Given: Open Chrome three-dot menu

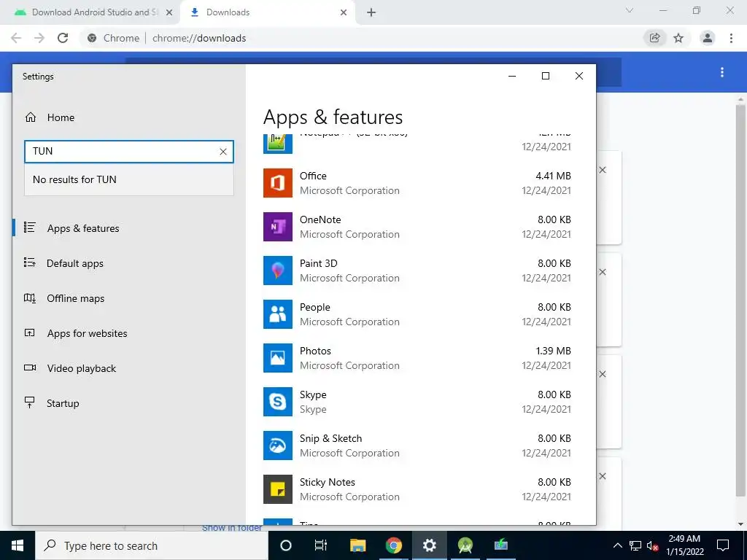Looking at the screenshot, I should click(x=731, y=38).
